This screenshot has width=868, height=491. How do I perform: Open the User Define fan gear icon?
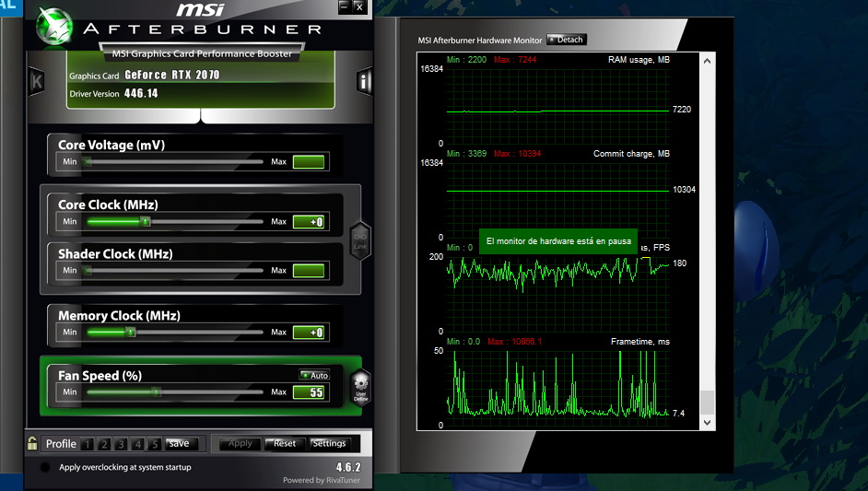pos(361,387)
